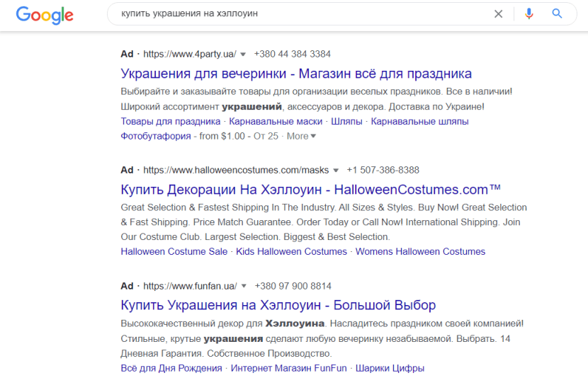The width and height of the screenshot is (588, 390).
Task: Click the https://www.4party.ua/ URL text
Action: pos(190,54)
